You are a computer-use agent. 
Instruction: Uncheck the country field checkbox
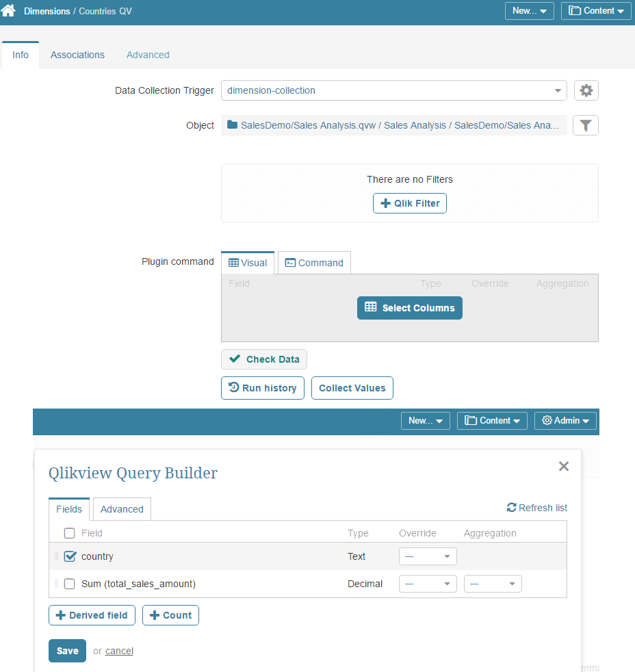coord(69,556)
